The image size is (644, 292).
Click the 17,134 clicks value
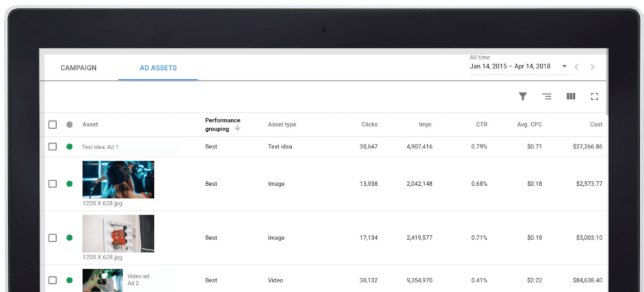coord(368,238)
